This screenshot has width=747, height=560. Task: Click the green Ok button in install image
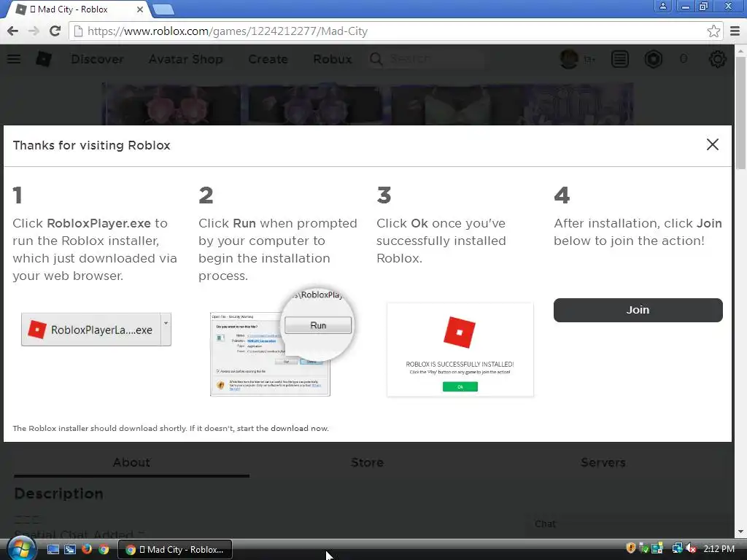460,386
